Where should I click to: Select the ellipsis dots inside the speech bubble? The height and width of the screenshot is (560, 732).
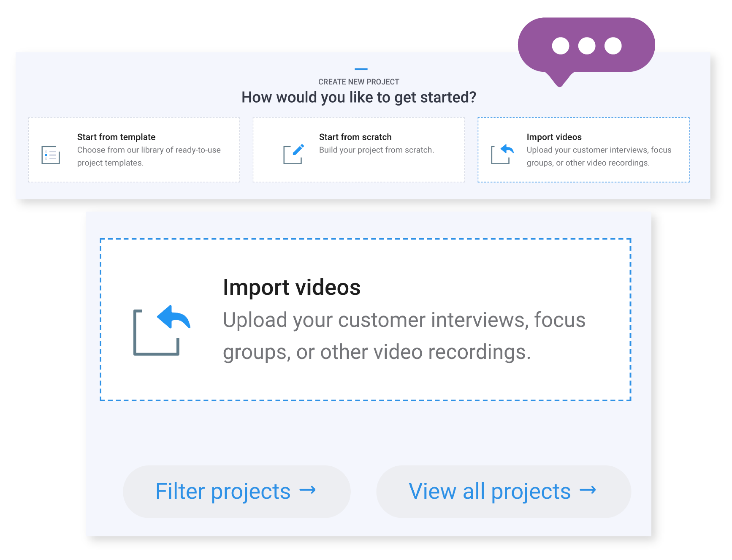pyautogui.click(x=586, y=46)
